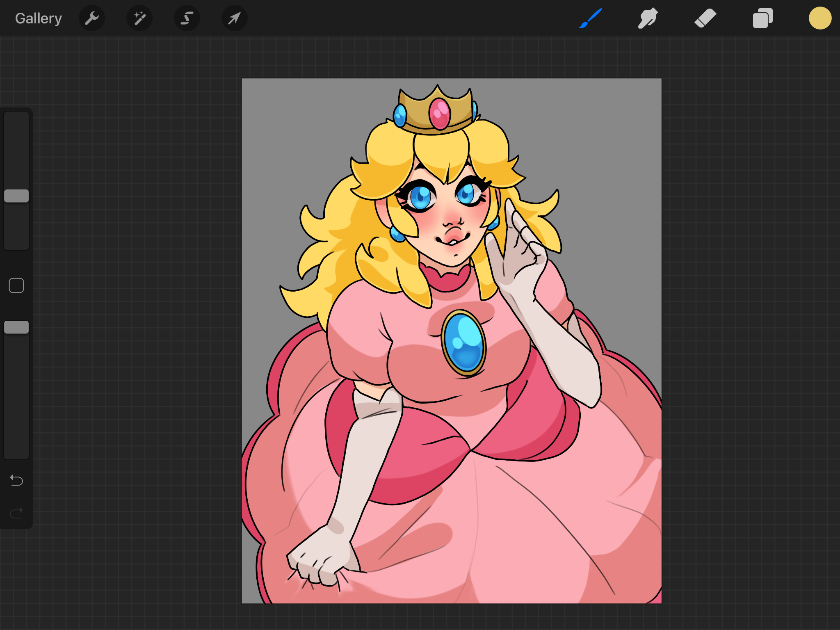Click the brush opacity slider handle
840x630 pixels.
pos(16,327)
